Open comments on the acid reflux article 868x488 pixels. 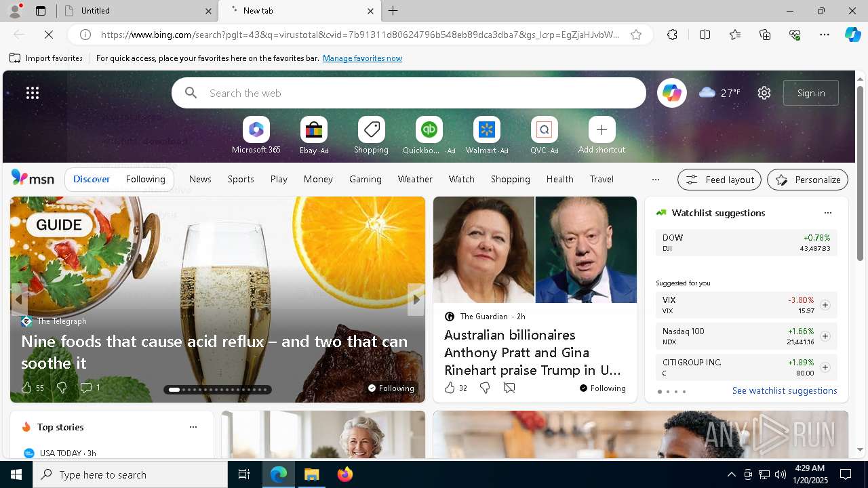click(x=90, y=388)
